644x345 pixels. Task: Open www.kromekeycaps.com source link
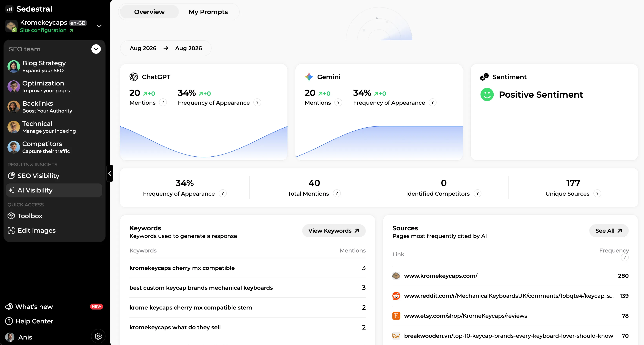pyautogui.click(x=441, y=276)
